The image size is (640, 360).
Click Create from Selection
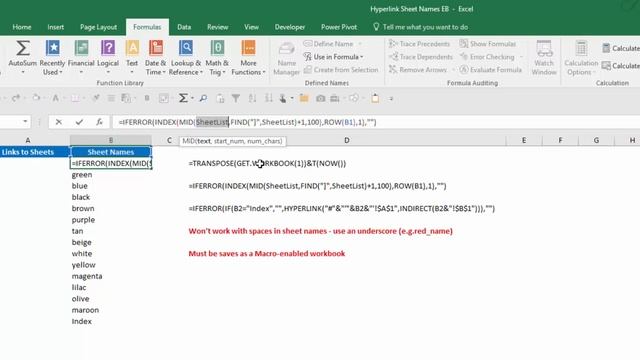click(x=341, y=70)
